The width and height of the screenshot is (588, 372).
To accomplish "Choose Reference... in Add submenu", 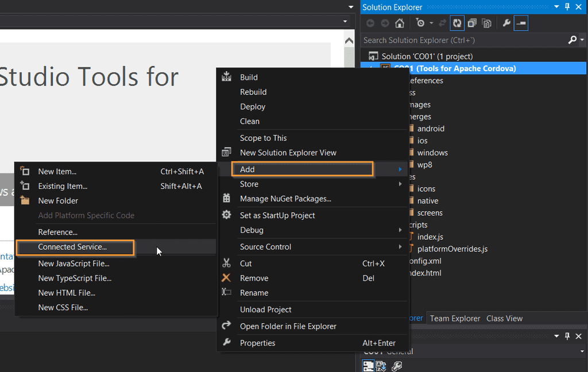I will pos(116,232).
